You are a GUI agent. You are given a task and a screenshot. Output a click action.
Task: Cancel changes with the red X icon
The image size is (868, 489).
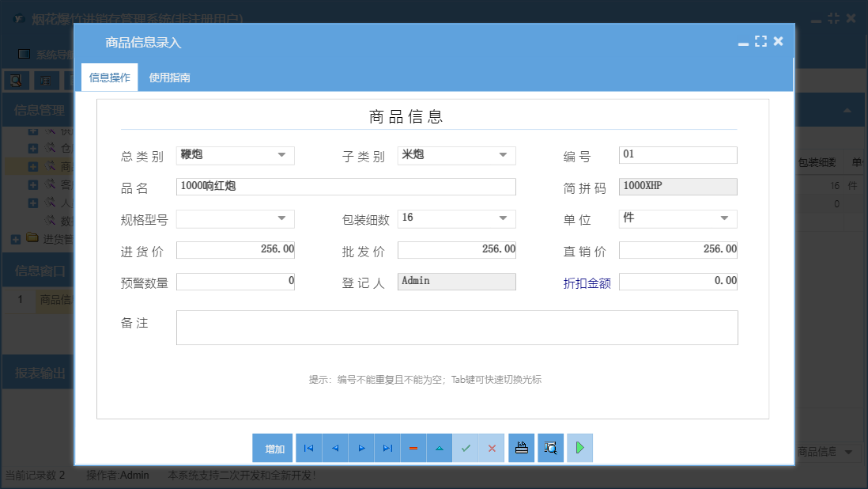(x=492, y=448)
